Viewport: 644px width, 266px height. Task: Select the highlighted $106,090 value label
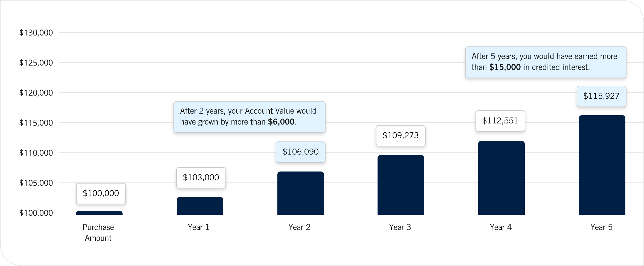[300, 152]
